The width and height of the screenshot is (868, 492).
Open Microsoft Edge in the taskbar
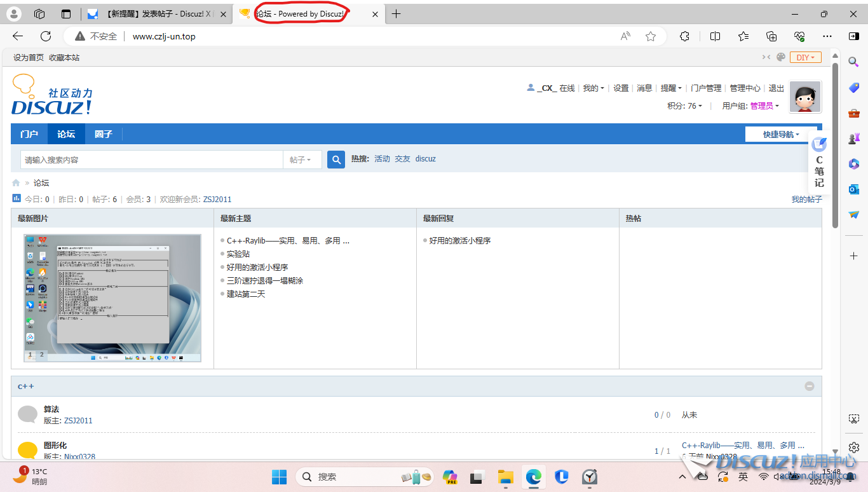tap(532, 477)
